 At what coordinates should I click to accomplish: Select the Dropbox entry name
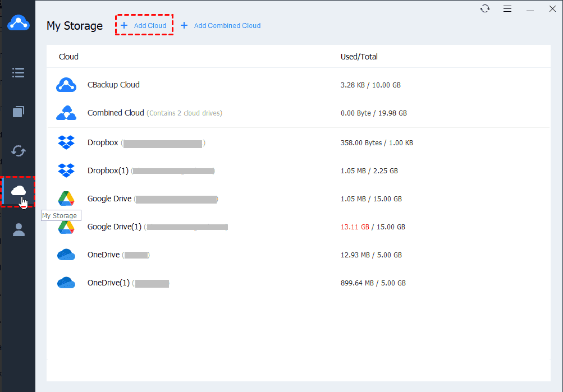(x=103, y=142)
